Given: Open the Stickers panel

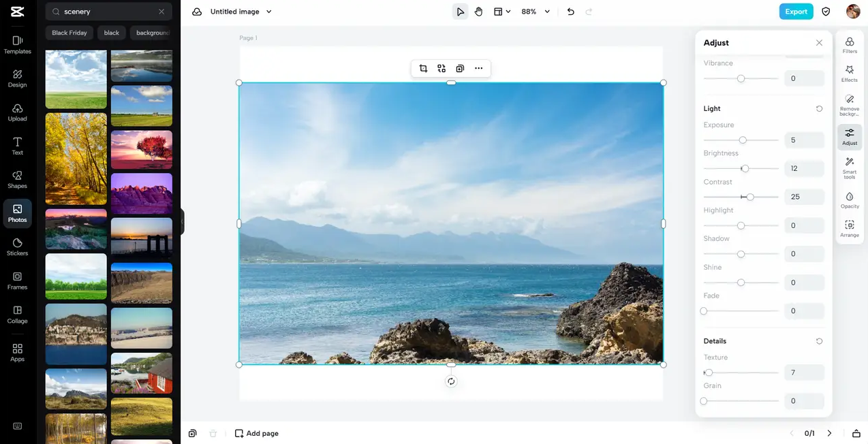Looking at the screenshot, I should tap(18, 247).
